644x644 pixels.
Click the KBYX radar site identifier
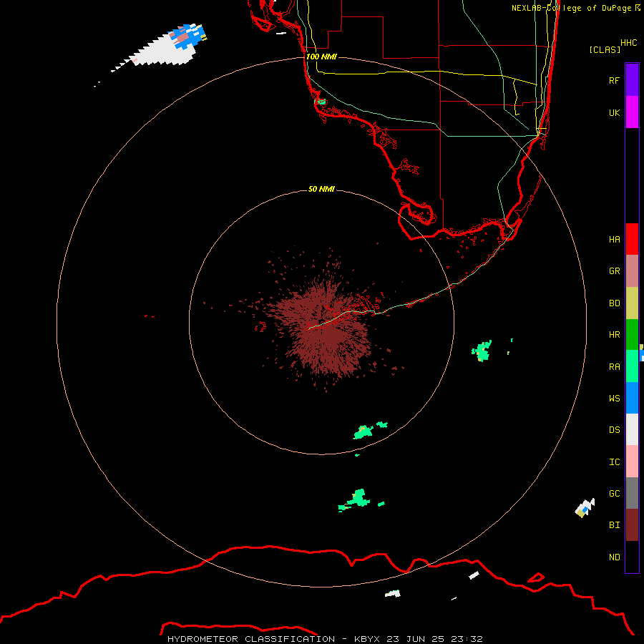click(367, 639)
